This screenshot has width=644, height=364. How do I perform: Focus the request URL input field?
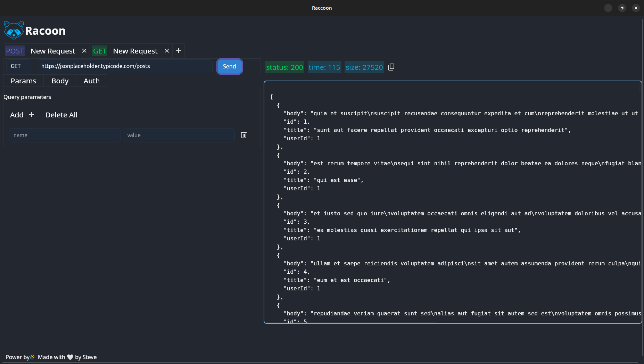click(124, 66)
